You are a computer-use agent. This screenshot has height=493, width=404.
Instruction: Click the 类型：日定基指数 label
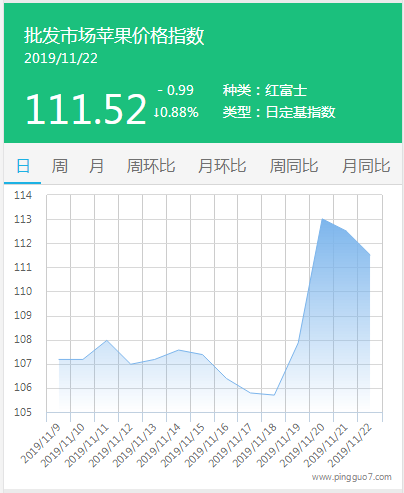pos(279,112)
